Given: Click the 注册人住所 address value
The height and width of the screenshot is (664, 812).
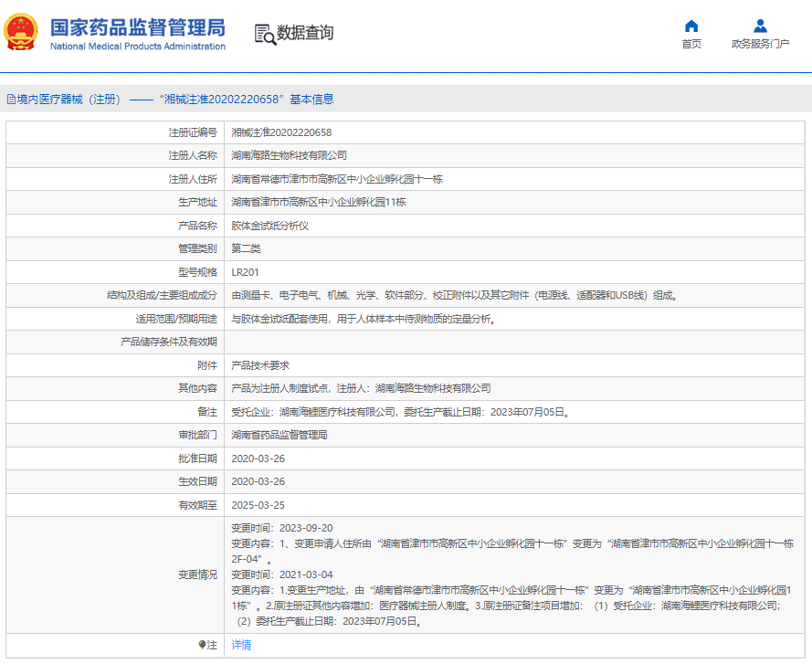Looking at the screenshot, I should (337, 179).
